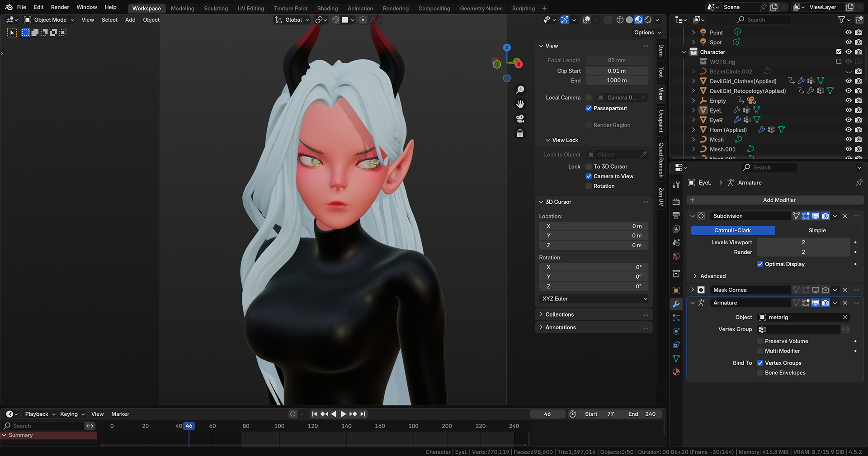
Task: Open the Material properties tab icon
Action: [676, 372]
